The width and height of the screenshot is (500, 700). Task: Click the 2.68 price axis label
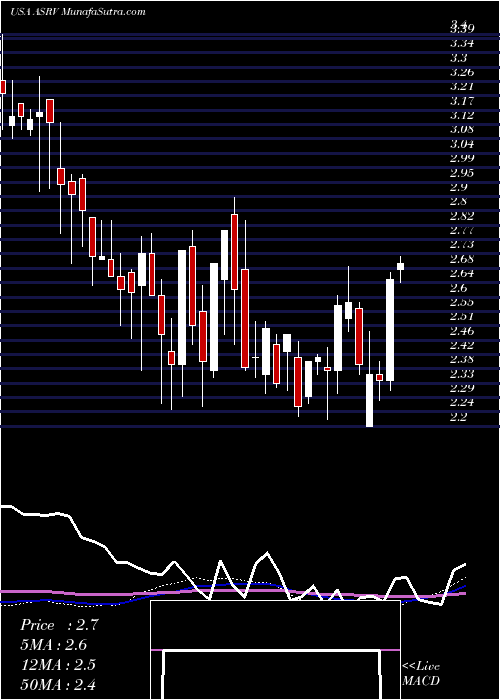(x=462, y=259)
